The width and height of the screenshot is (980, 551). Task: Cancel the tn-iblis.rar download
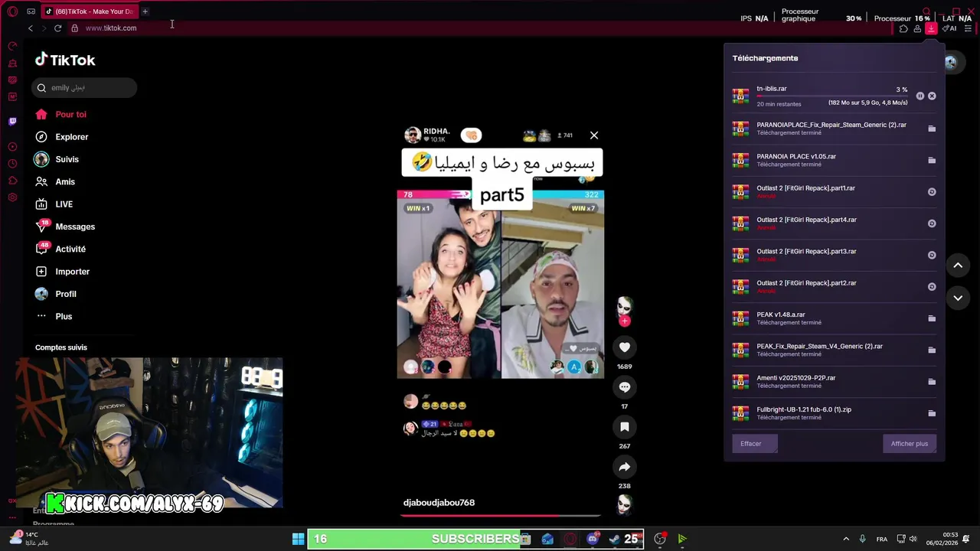[x=932, y=96]
